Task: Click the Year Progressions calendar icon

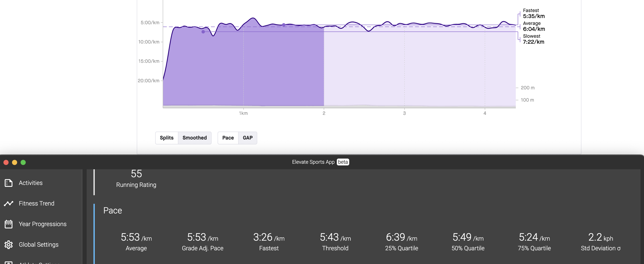Action: coord(9,224)
